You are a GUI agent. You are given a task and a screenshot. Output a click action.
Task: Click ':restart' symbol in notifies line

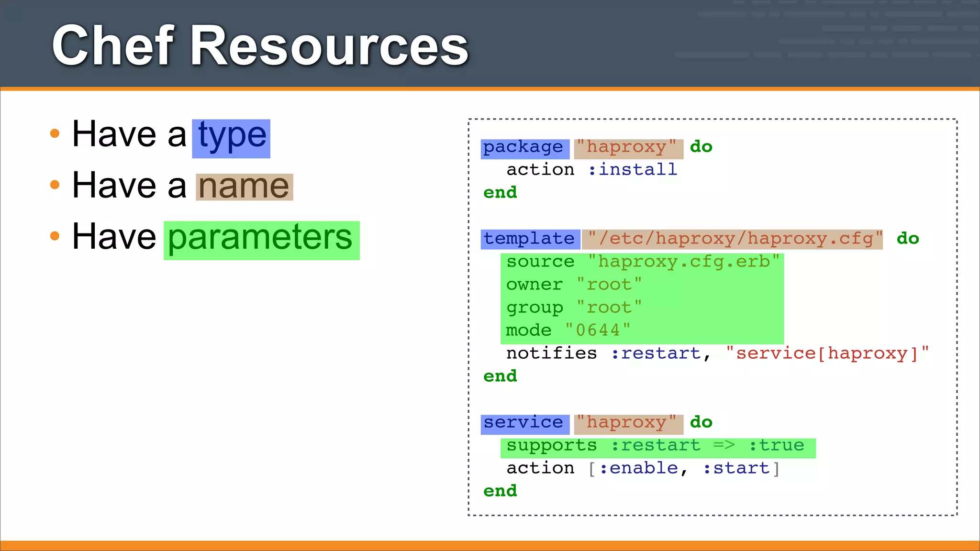656,353
